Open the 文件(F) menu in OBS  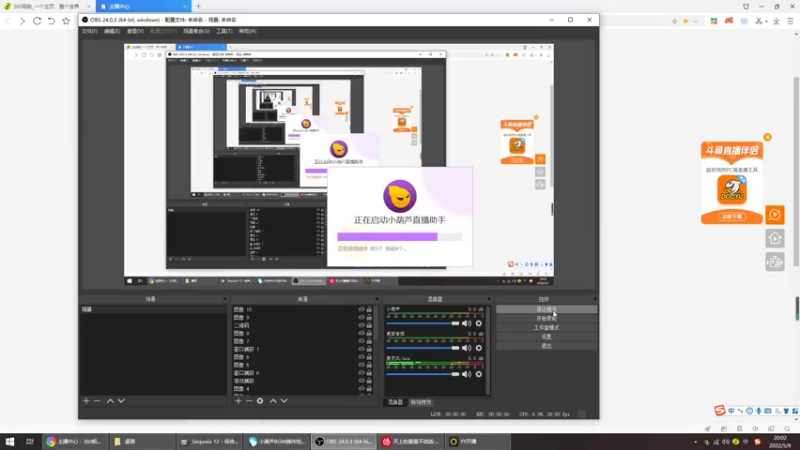(89, 31)
